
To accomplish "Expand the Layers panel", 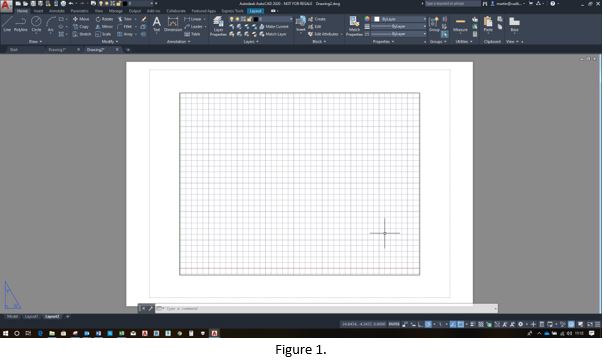I will pos(251,42).
